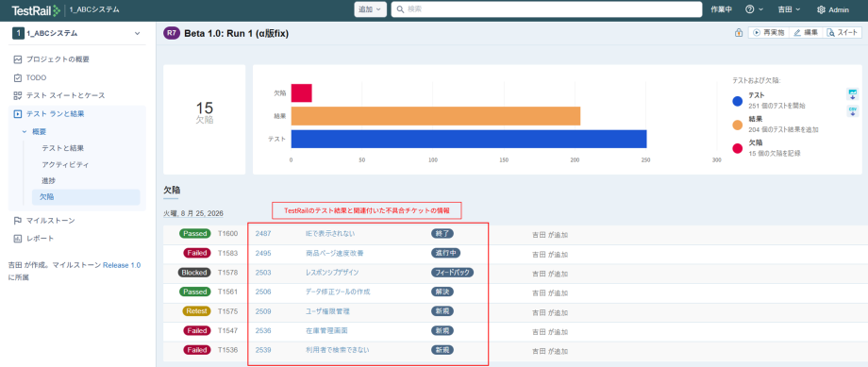Click the lock icon beside 再実施
The width and height of the screenshot is (868, 367).
pyautogui.click(x=739, y=33)
